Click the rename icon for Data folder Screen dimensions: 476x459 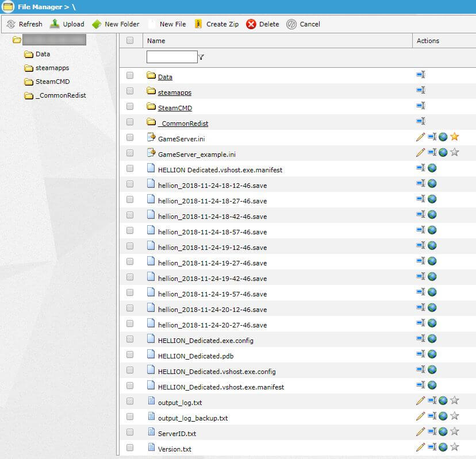[x=421, y=75]
